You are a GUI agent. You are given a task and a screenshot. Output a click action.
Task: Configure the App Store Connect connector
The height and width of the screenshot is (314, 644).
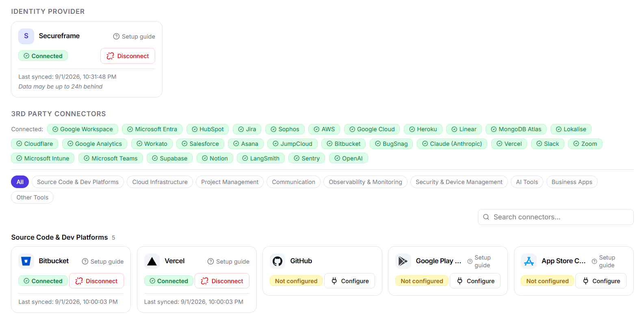[601, 281]
